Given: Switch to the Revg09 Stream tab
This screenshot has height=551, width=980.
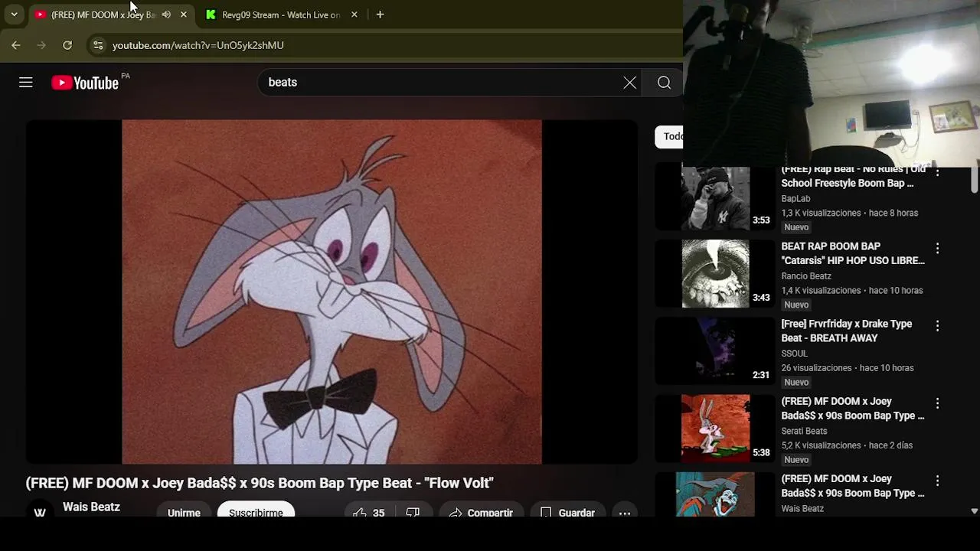Looking at the screenshot, I should 281,15.
